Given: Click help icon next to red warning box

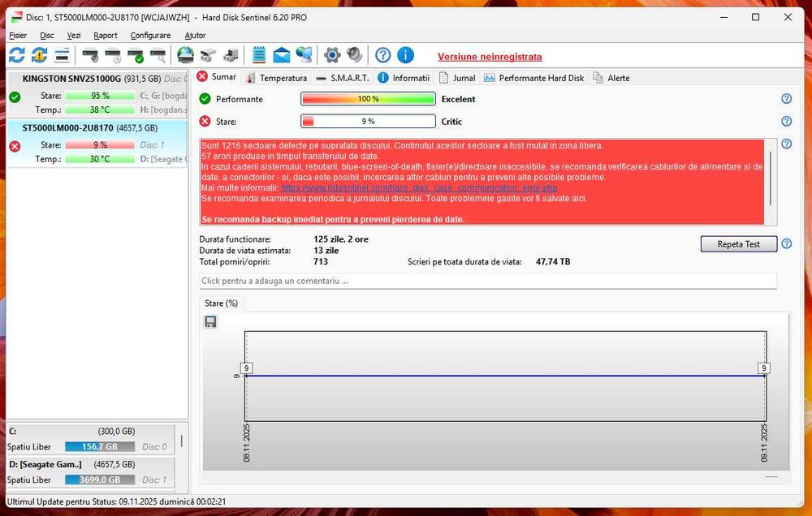Looking at the screenshot, I should [786, 144].
